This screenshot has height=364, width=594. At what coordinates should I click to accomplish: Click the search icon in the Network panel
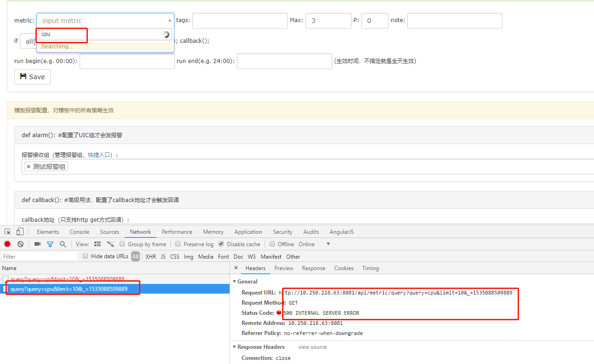pos(63,244)
